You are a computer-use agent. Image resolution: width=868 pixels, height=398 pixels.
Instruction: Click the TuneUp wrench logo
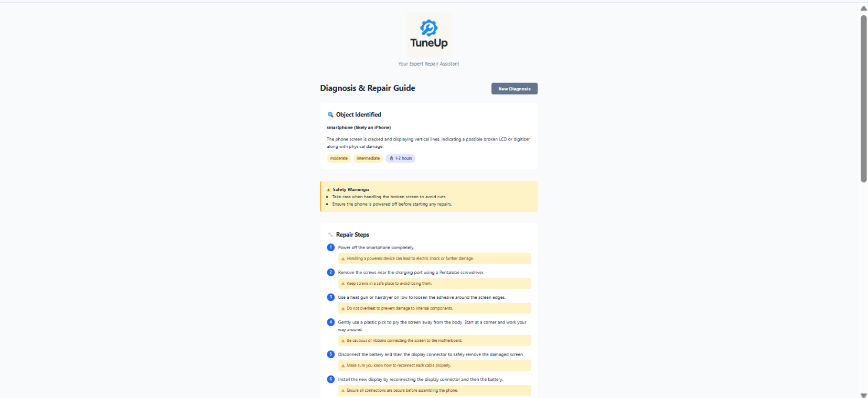click(x=428, y=28)
